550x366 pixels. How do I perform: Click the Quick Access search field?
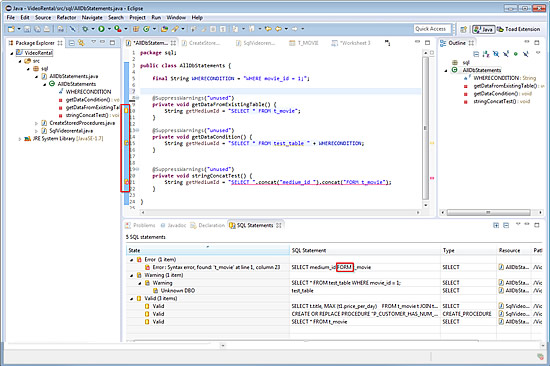click(x=432, y=29)
